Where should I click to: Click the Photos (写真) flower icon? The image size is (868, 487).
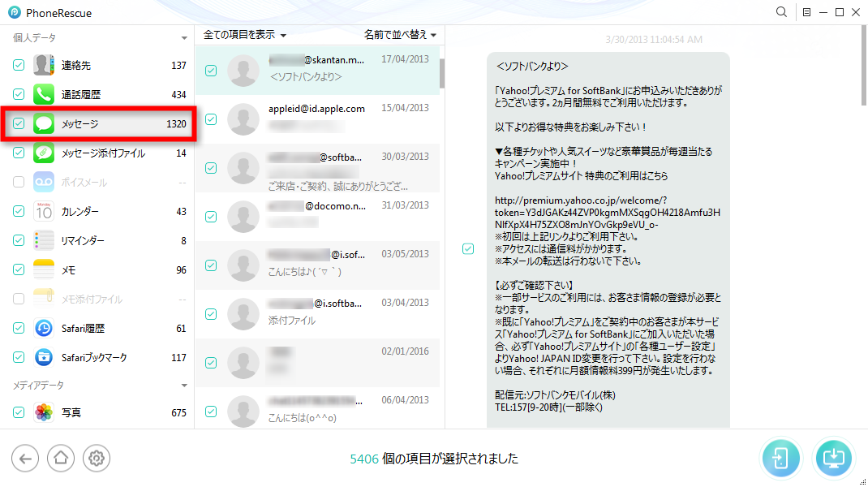click(x=44, y=412)
